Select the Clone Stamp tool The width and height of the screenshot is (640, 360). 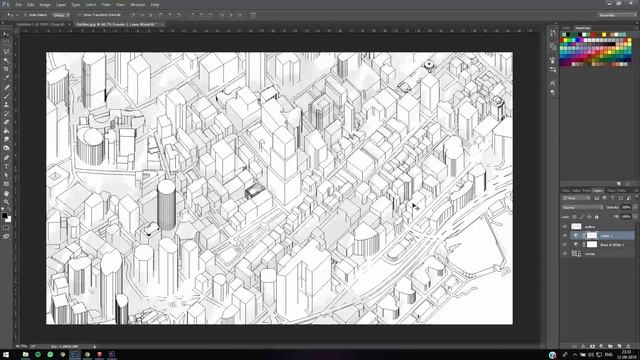[x=6, y=104]
